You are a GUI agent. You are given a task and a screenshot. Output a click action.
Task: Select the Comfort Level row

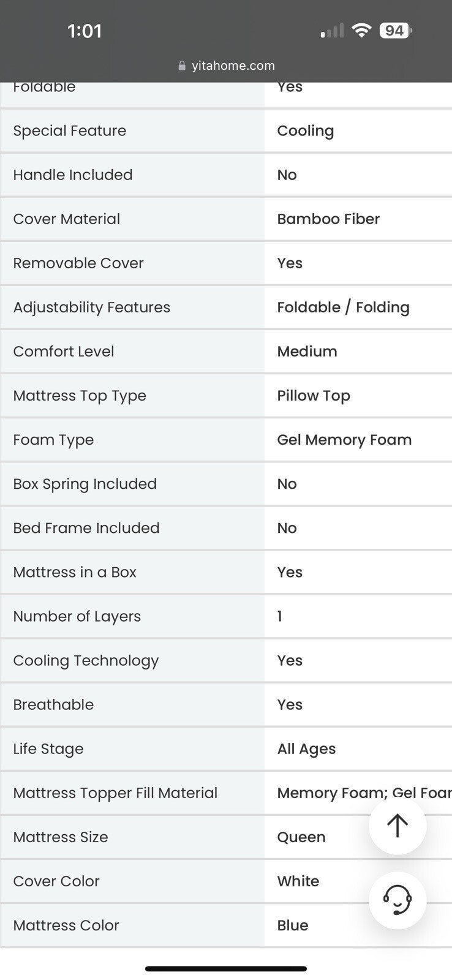click(226, 352)
